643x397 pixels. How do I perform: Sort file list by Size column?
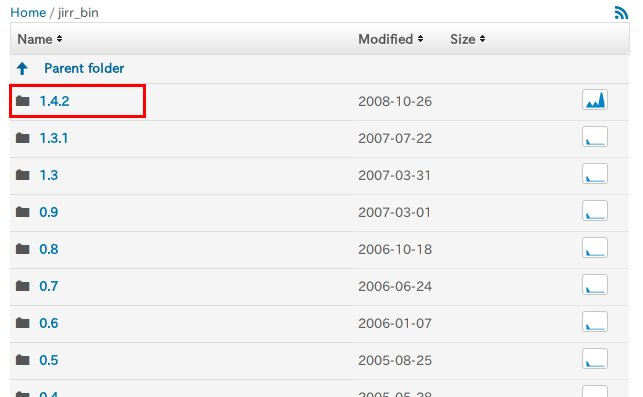pos(467,39)
